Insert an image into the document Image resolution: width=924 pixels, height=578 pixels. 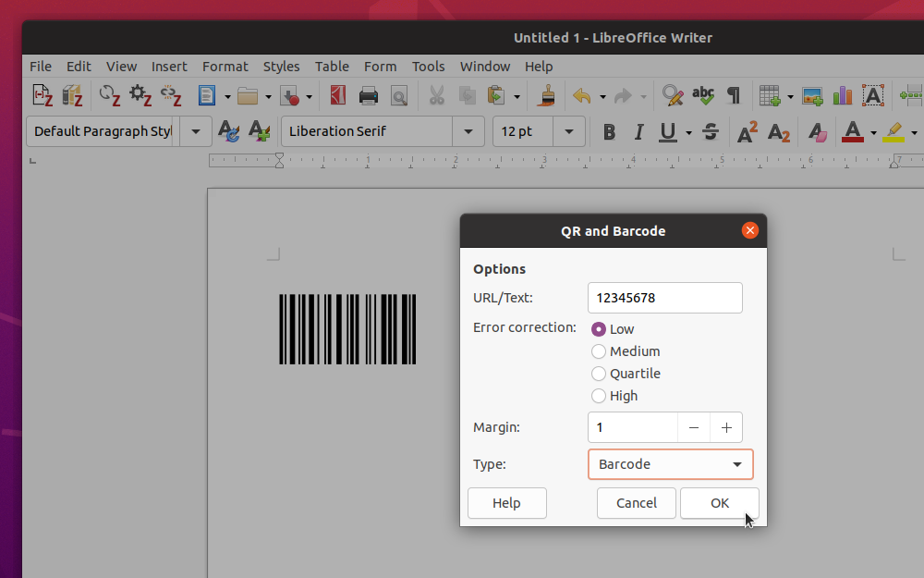tap(813, 95)
